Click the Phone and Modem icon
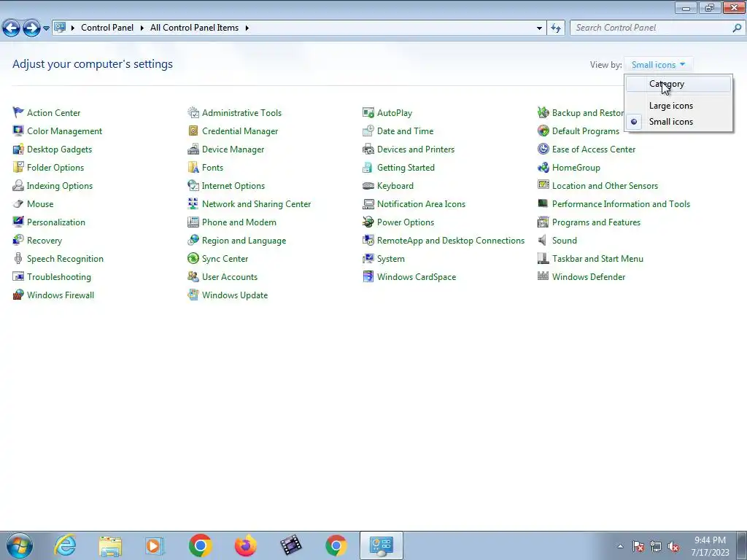This screenshot has width=747, height=560. (x=193, y=222)
